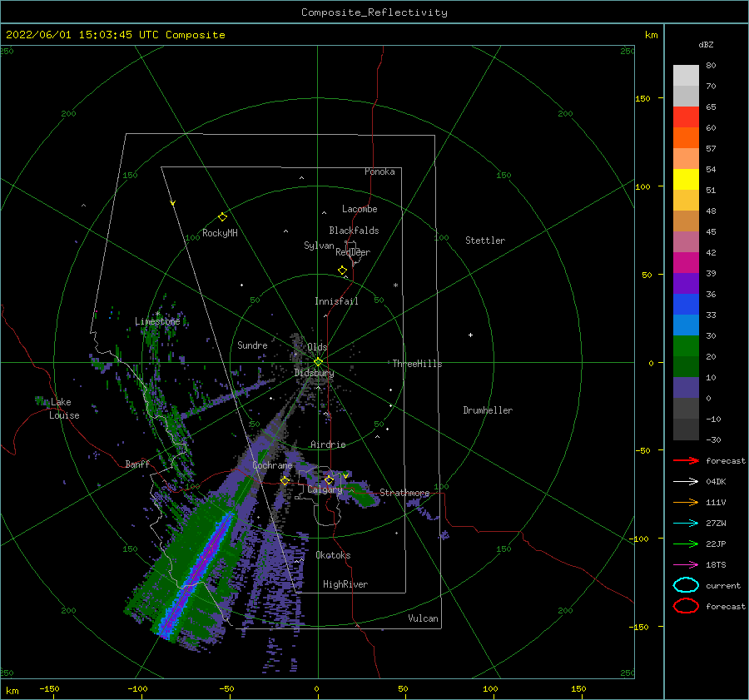Pick the light grey 70-80 dBZ swatch
Image resolution: width=749 pixels, height=700 pixels.
[x=686, y=76]
